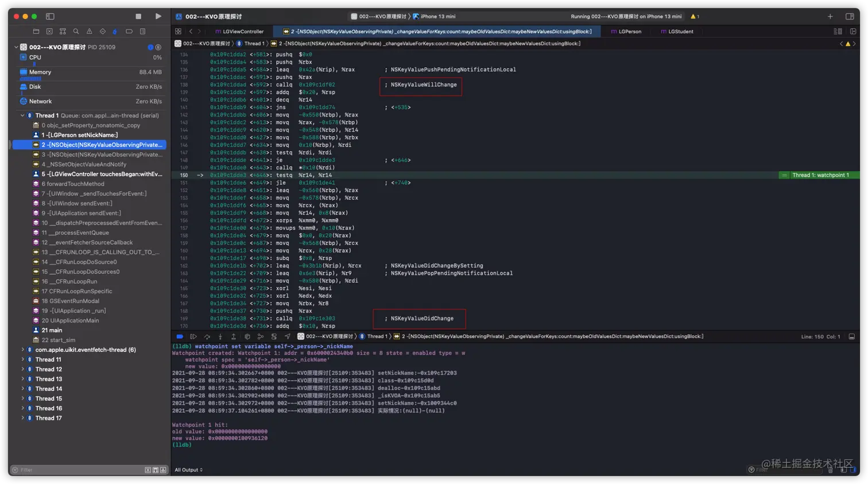The height and width of the screenshot is (484, 868).
Task: Select frame 0 objc_setProperty_nonatomic_copy
Action: (x=90, y=125)
